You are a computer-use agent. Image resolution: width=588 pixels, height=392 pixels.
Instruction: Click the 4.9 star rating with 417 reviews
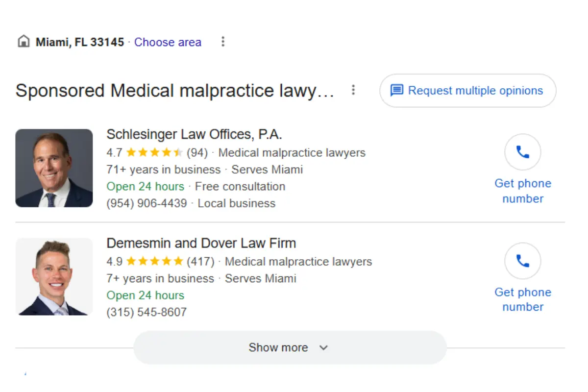160,262
